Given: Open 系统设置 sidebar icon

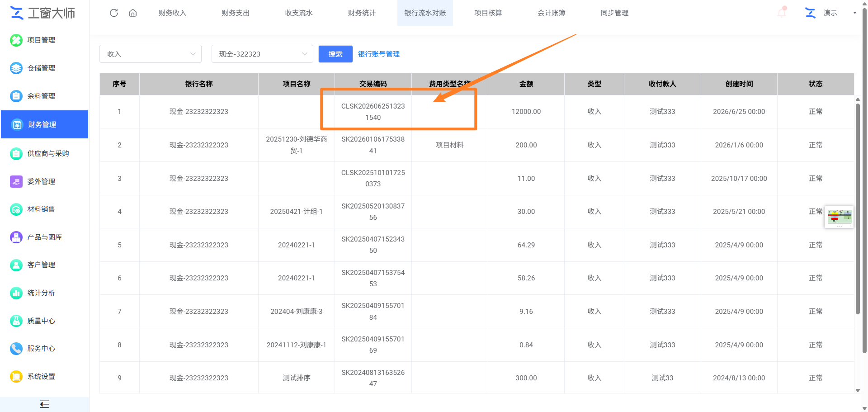Looking at the screenshot, I should click(16, 376).
